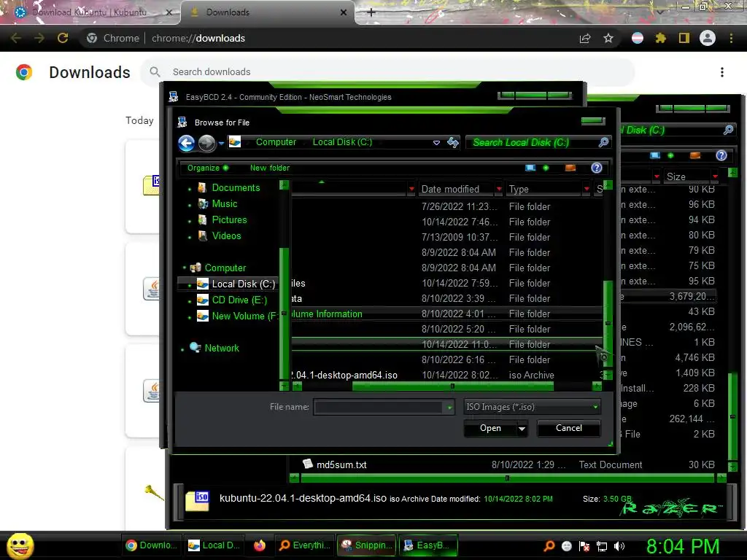Select Pictures in the navigation pane
The image size is (747, 560).
229,220
